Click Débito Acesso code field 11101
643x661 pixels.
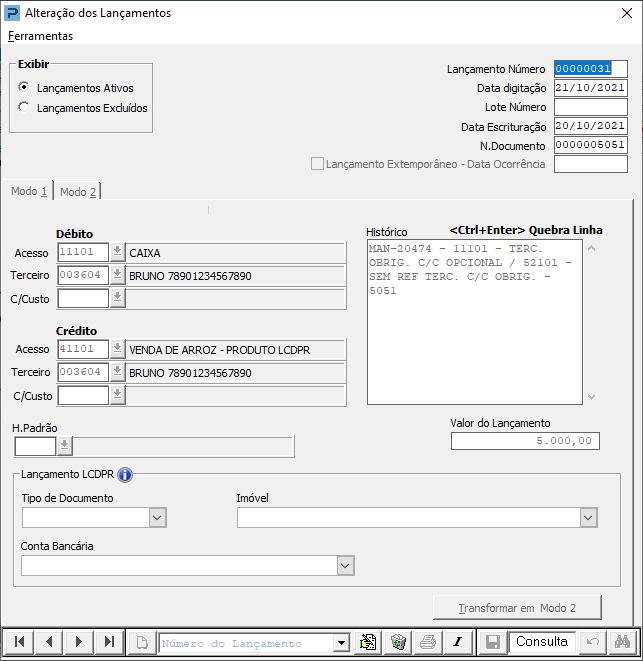pyautogui.click(x=83, y=252)
